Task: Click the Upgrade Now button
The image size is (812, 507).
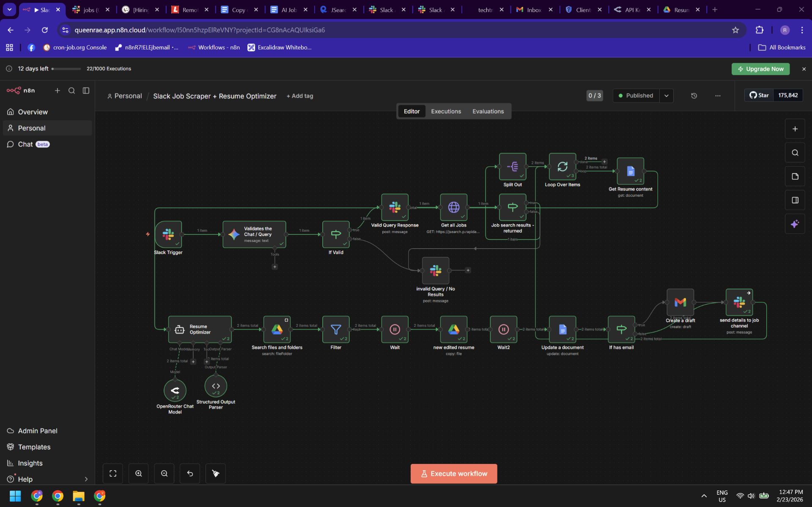Action: click(x=760, y=69)
